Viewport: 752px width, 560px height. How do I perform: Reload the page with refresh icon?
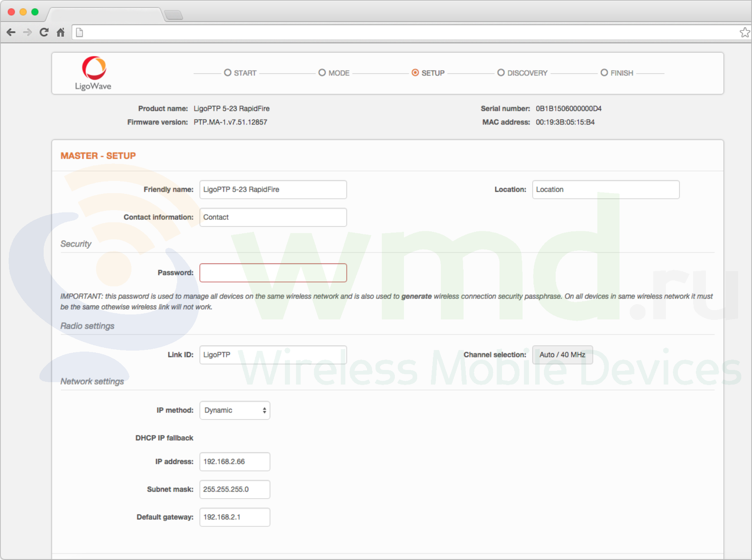click(x=44, y=32)
